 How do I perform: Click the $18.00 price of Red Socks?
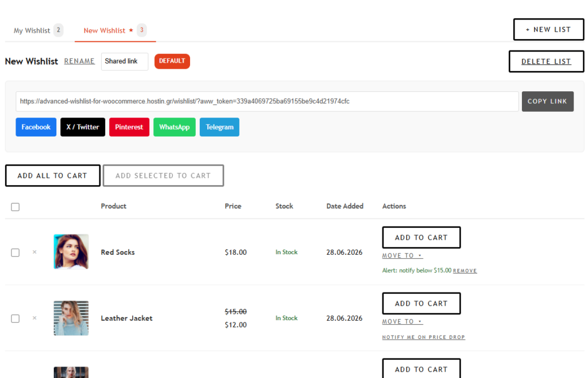236,252
